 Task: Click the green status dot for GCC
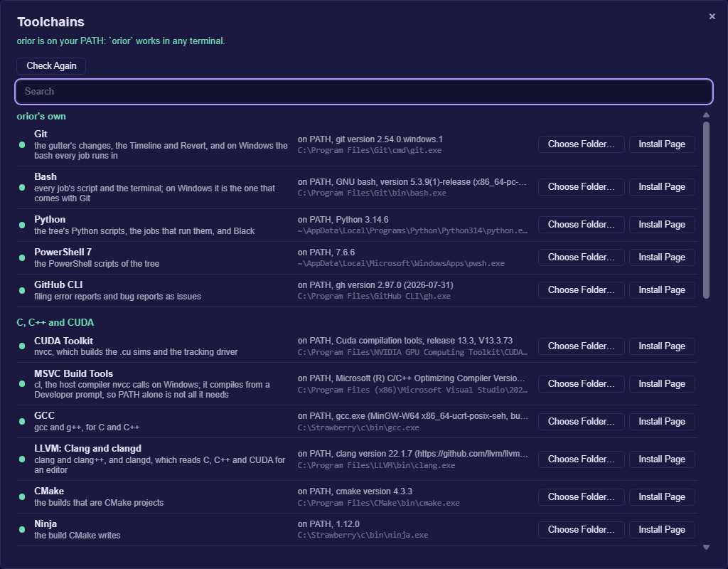click(22, 422)
